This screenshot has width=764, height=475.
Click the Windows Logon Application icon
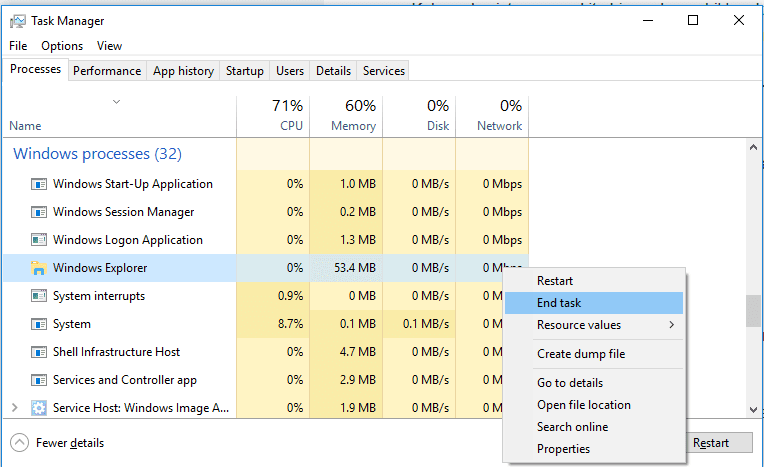coord(39,240)
